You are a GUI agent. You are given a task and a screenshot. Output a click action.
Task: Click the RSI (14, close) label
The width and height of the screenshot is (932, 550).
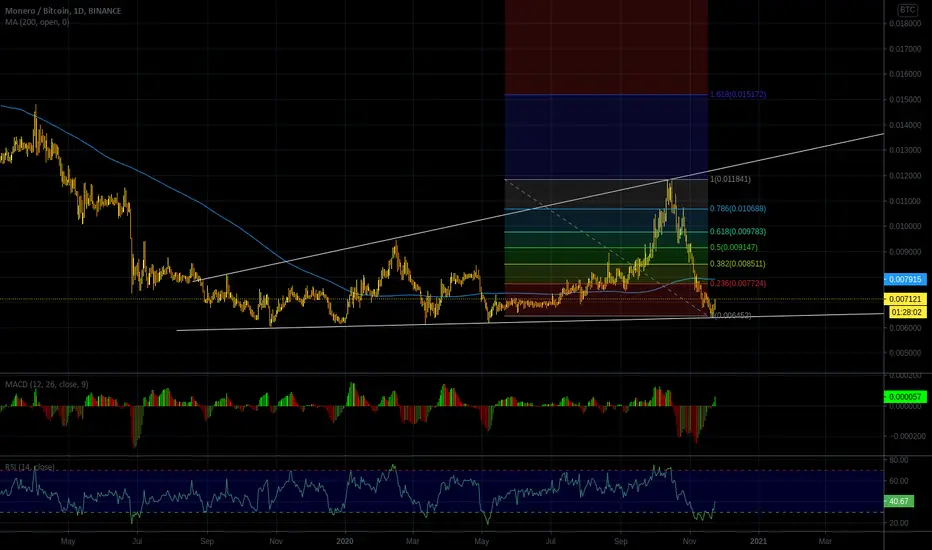[x=30, y=467]
